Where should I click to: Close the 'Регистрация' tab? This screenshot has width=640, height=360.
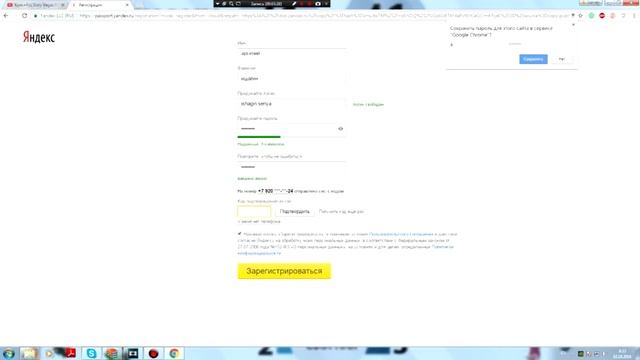click(x=127, y=5)
